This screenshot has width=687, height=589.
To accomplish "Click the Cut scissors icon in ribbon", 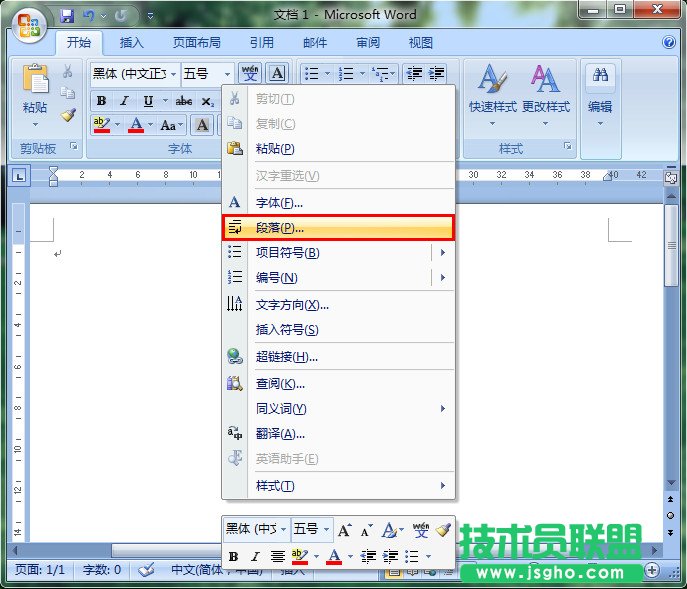I will pyautogui.click(x=67, y=71).
